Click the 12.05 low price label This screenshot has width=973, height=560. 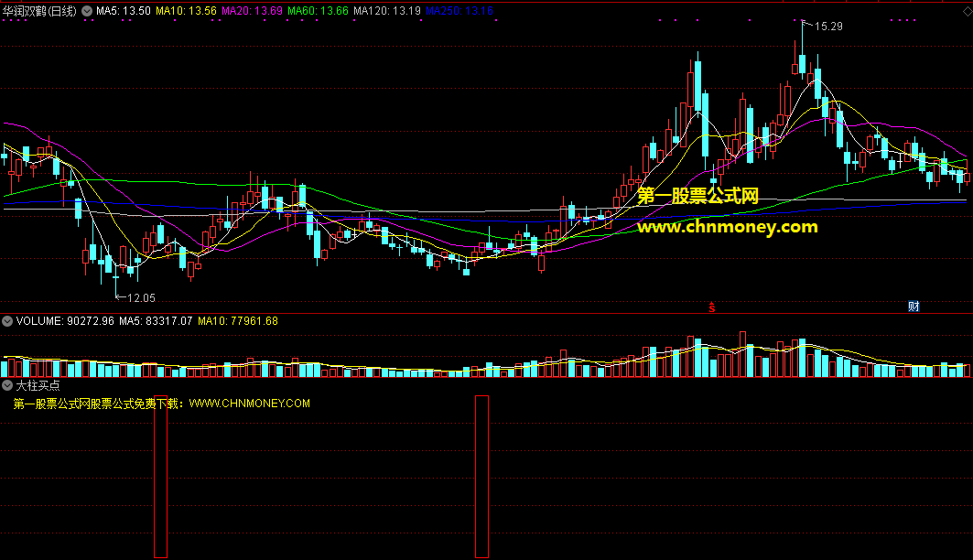coord(141,298)
